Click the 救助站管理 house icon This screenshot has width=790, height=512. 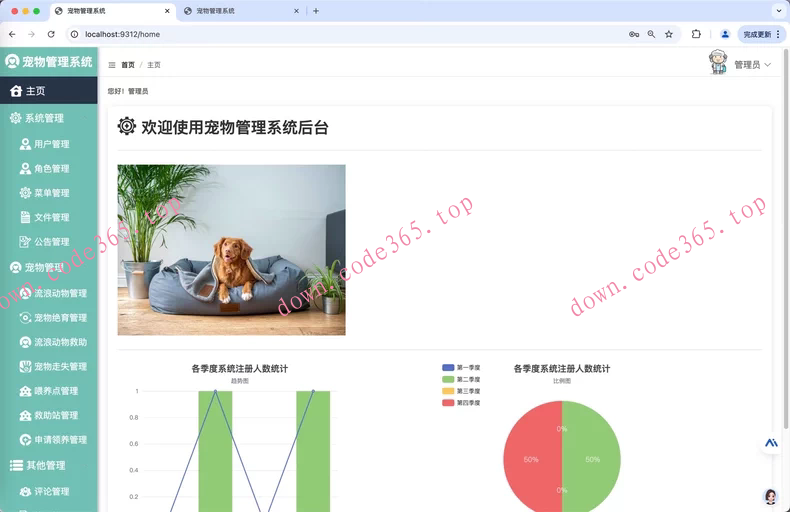pyautogui.click(x=25, y=415)
